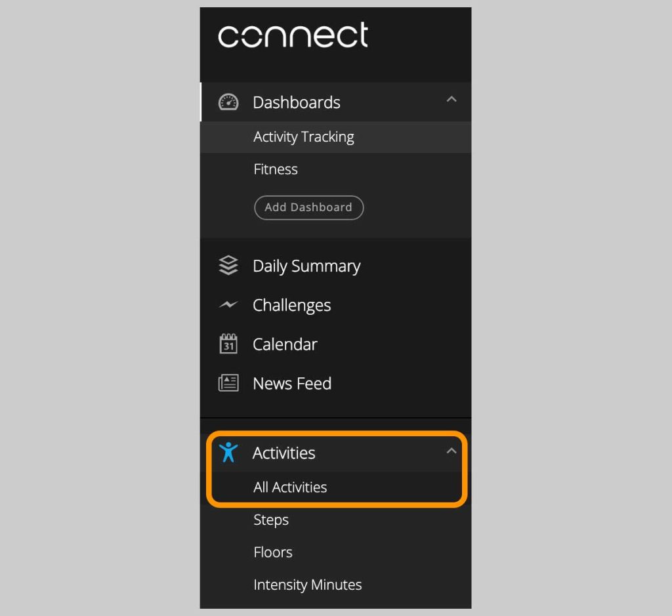The image size is (672, 616).
Task: Open the News Feed label
Action: click(292, 384)
